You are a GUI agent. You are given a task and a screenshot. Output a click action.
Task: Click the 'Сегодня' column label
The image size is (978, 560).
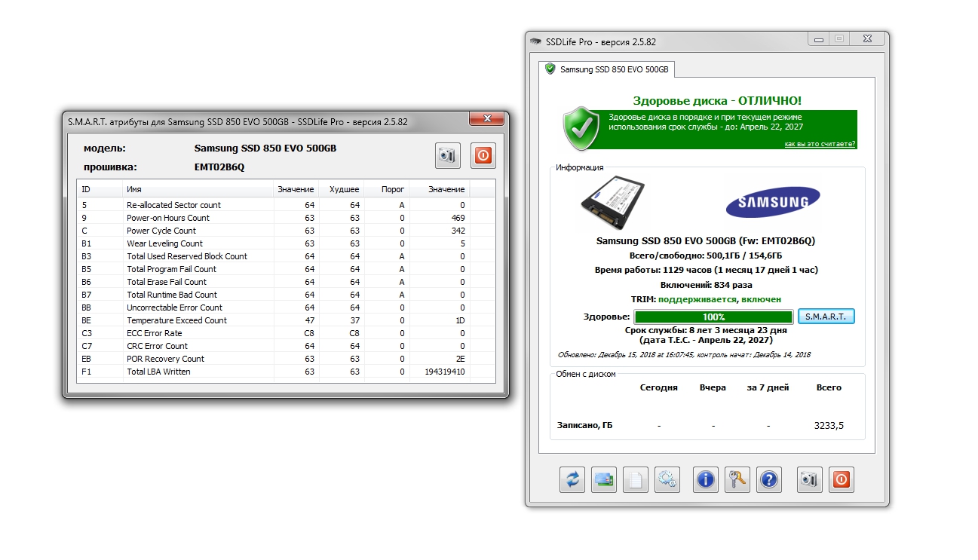[x=659, y=387]
